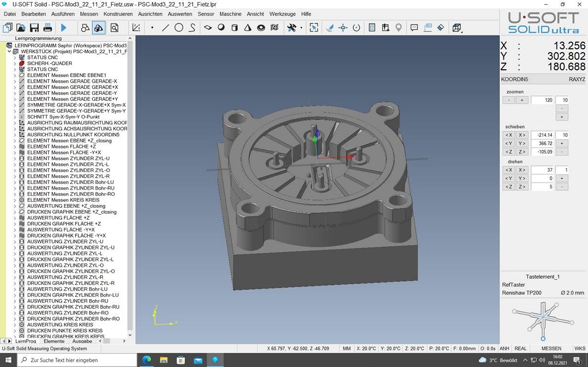This screenshot has width=588, height=367.
Task: Click the 3D wireframe cube view icon
Action: pos(457,28)
